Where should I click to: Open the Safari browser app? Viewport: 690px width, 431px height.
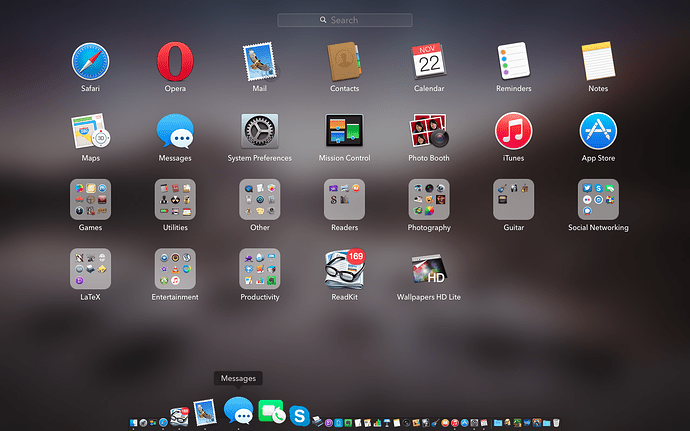pos(90,62)
